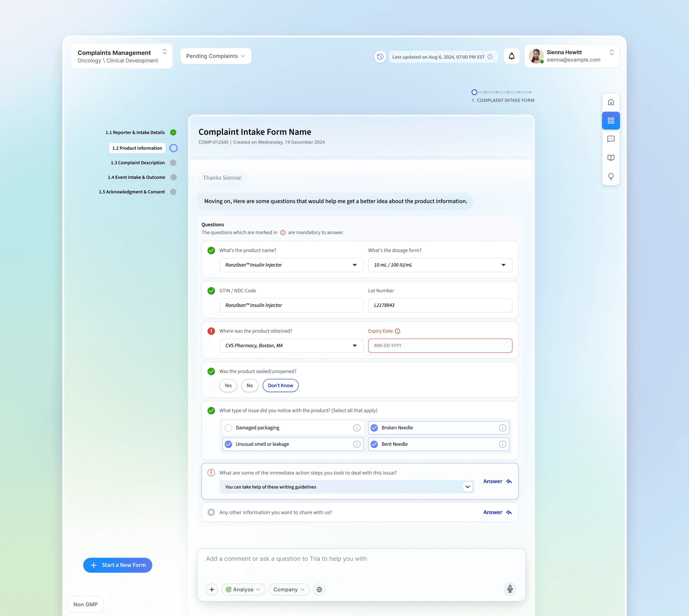
Task: Uncheck Unusual smell or leakage option
Action: (228, 444)
